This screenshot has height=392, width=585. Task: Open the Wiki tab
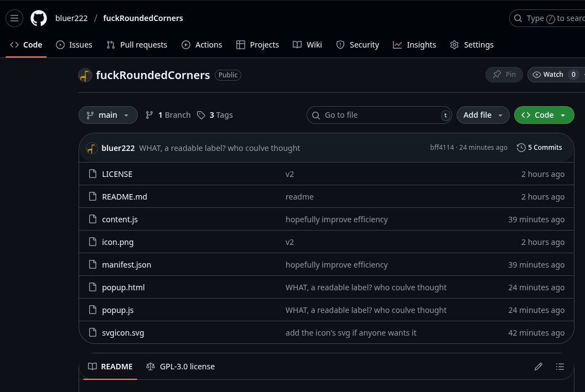click(307, 45)
